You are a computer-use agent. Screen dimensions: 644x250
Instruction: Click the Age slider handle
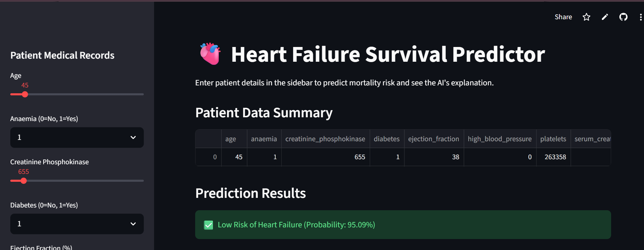25,94
